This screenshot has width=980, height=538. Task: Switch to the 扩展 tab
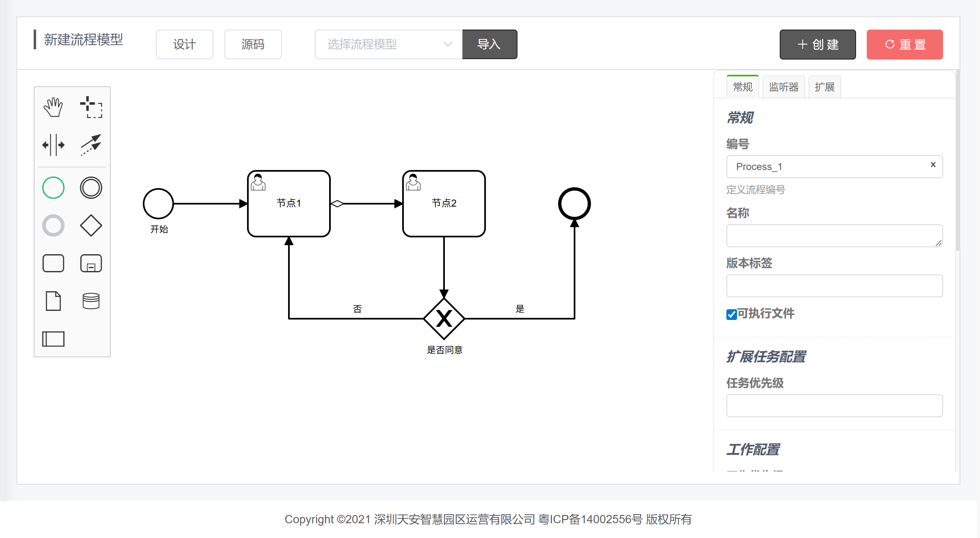824,87
